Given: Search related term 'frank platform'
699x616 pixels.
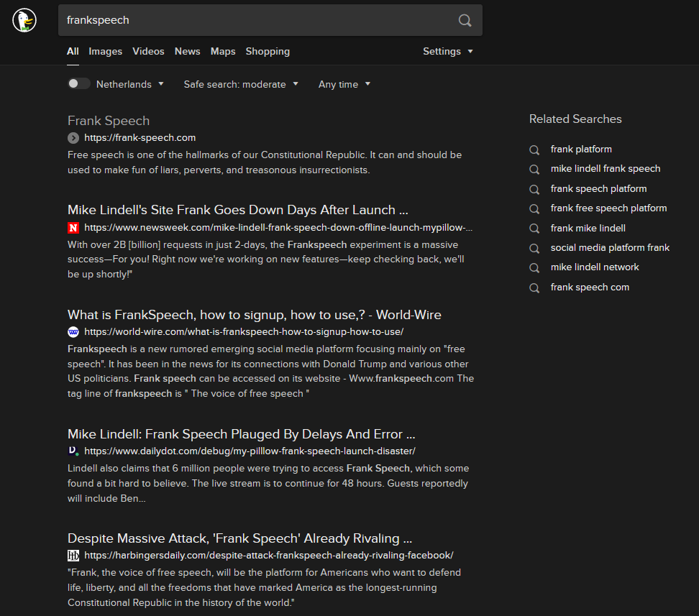Looking at the screenshot, I should [581, 150].
